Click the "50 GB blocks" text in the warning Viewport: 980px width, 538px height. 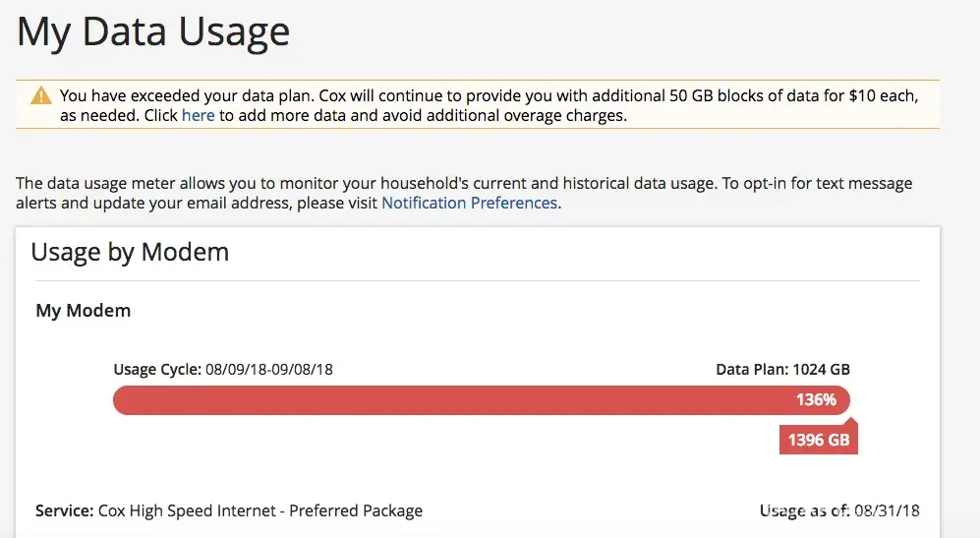pos(721,96)
